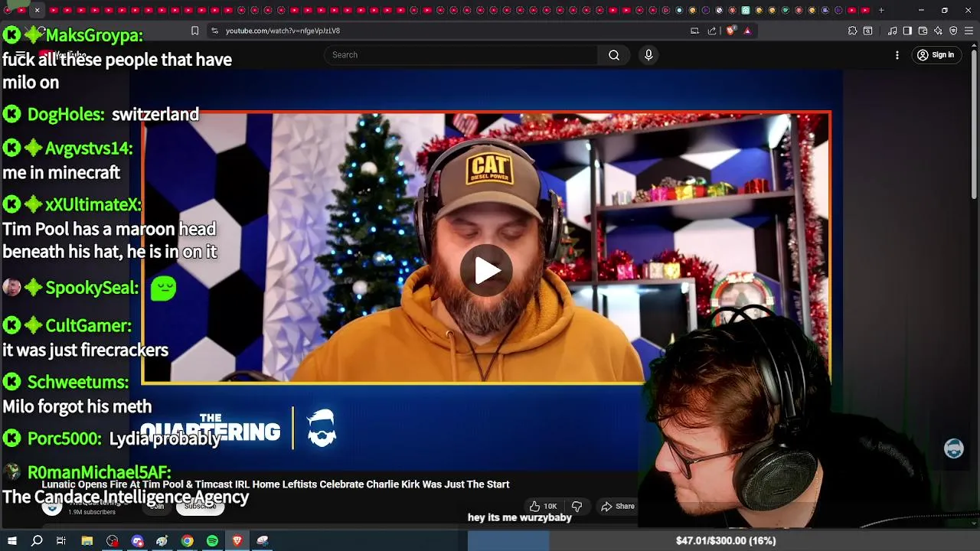Open Google Chrome from taskbar
Viewport: 980px width, 551px height.
(187, 541)
